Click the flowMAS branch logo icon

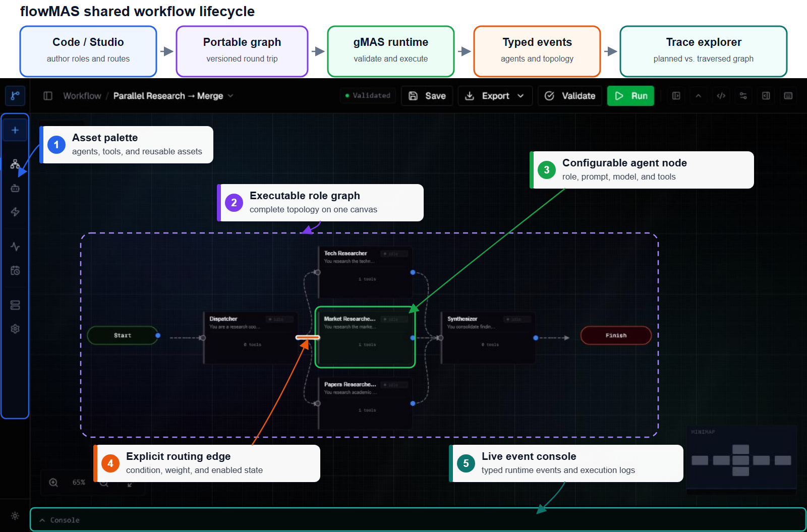tap(15, 95)
